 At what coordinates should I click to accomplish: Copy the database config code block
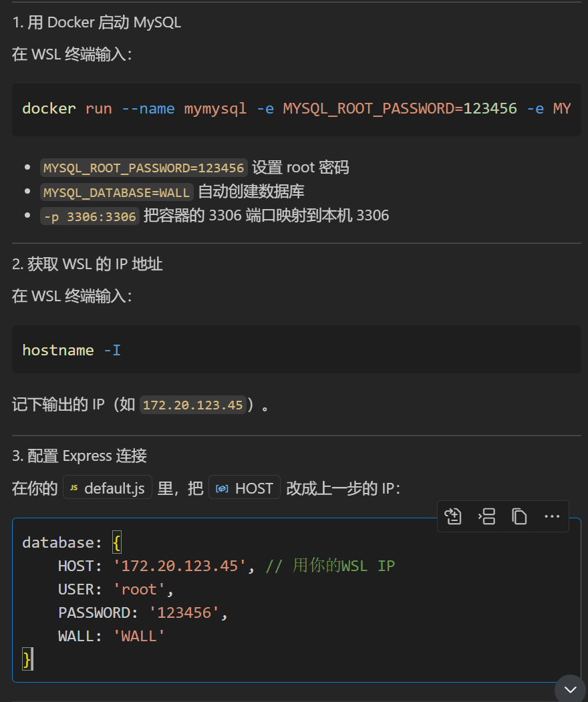pos(519,516)
